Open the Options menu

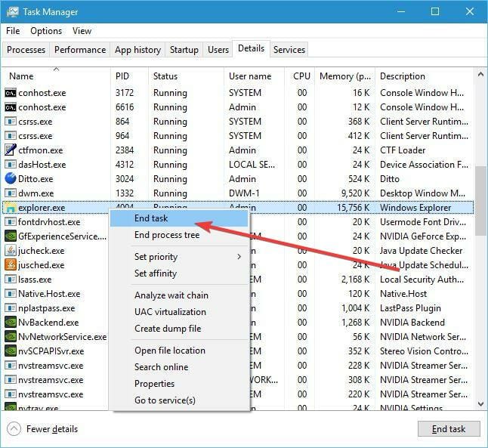(x=46, y=31)
